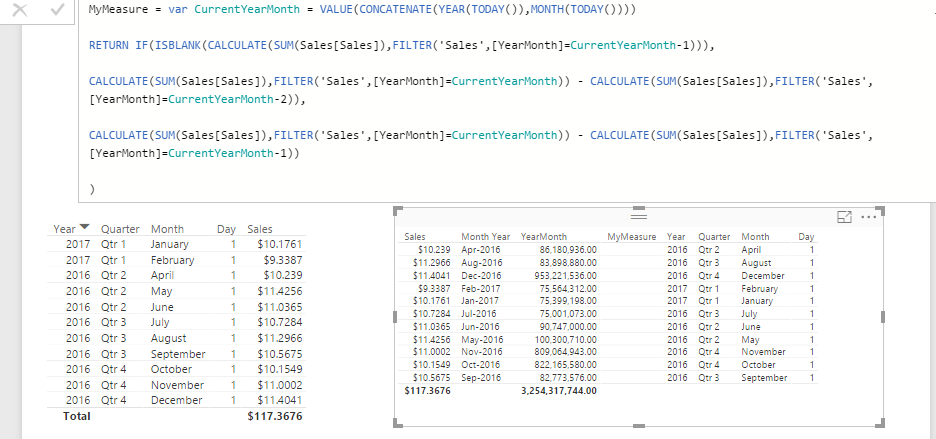Select the $11.0002 value in left table
The height and width of the screenshot is (439, 936).
(280, 385)
